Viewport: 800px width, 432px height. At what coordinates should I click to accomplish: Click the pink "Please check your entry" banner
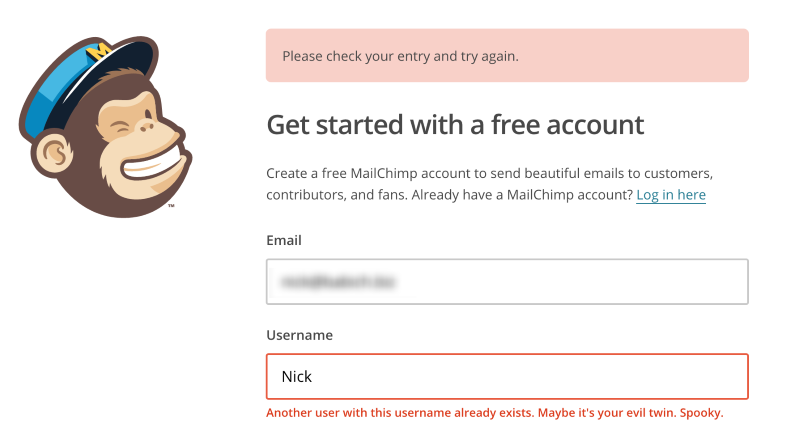pyautogui.click(x=507, y=56)
